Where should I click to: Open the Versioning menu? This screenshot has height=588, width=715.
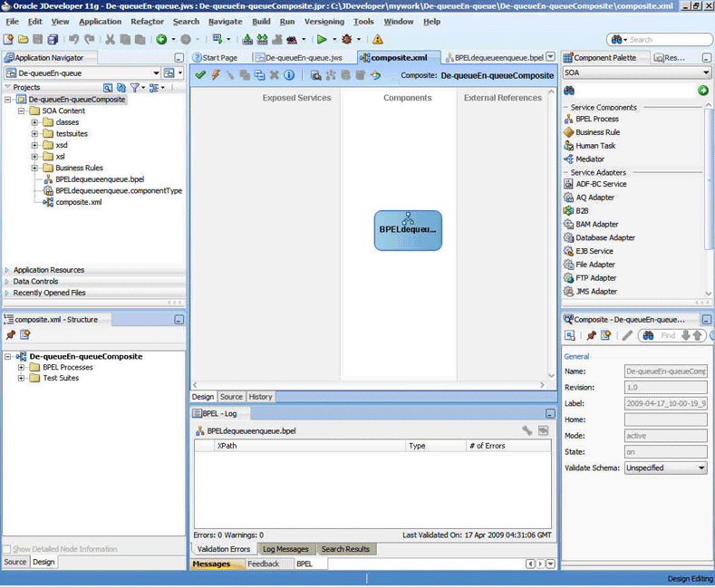pos(324,22)
